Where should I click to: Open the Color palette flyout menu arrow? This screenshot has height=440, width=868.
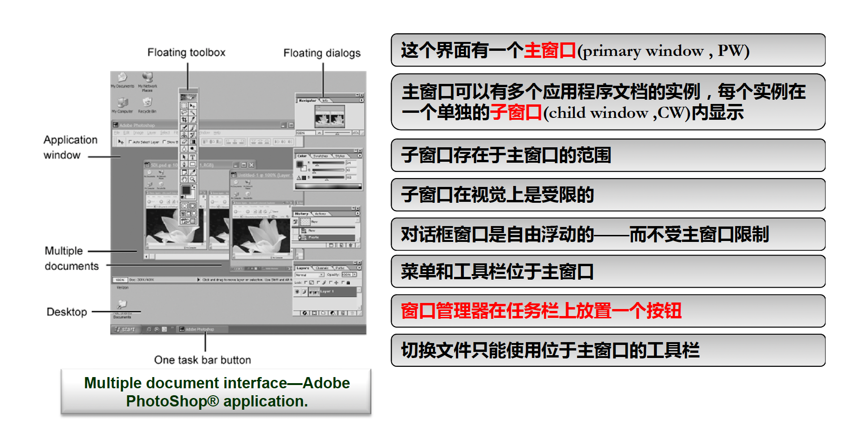359,156
